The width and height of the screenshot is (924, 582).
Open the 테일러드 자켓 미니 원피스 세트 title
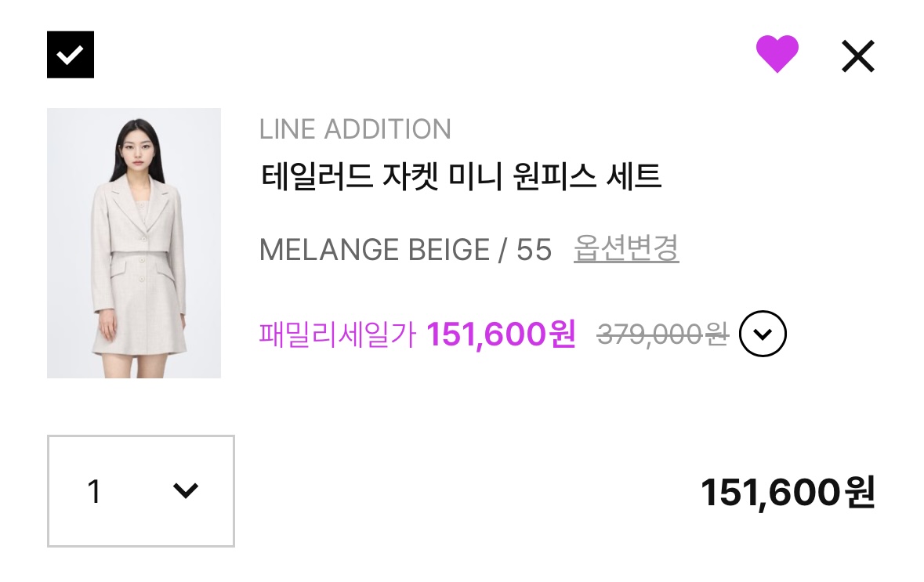pos(461,176)
